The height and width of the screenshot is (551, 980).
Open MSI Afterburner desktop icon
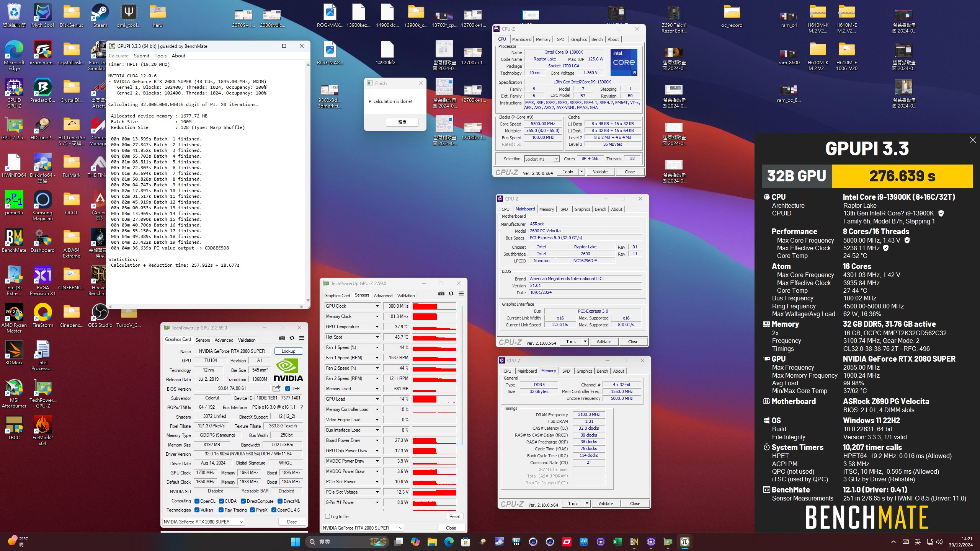coord(14,393)
